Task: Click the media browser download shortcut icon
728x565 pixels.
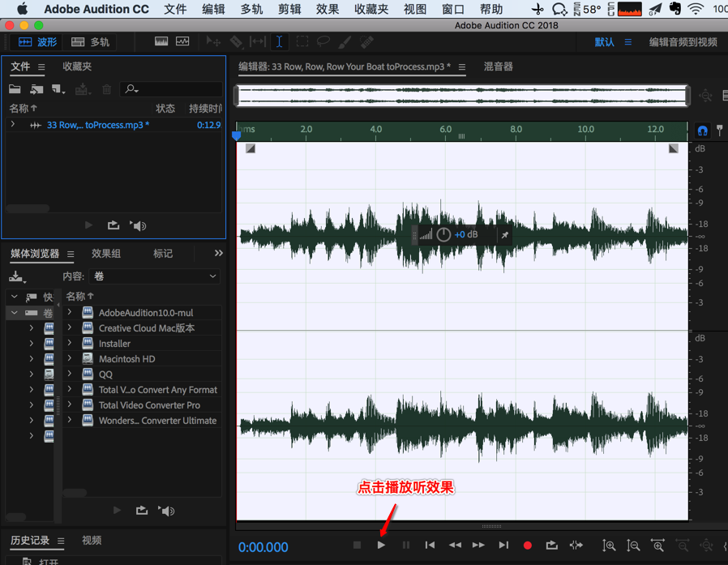Action: coord(17,276)
